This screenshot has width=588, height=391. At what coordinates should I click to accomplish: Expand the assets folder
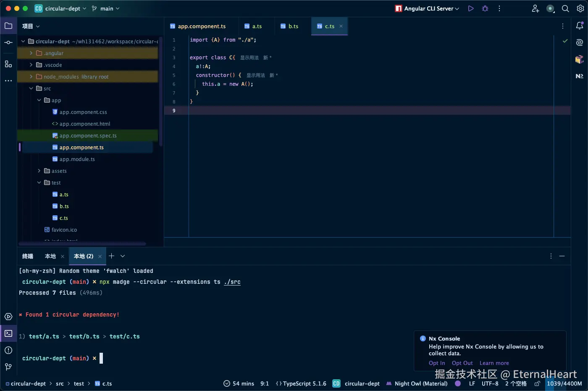pos(39,171)
